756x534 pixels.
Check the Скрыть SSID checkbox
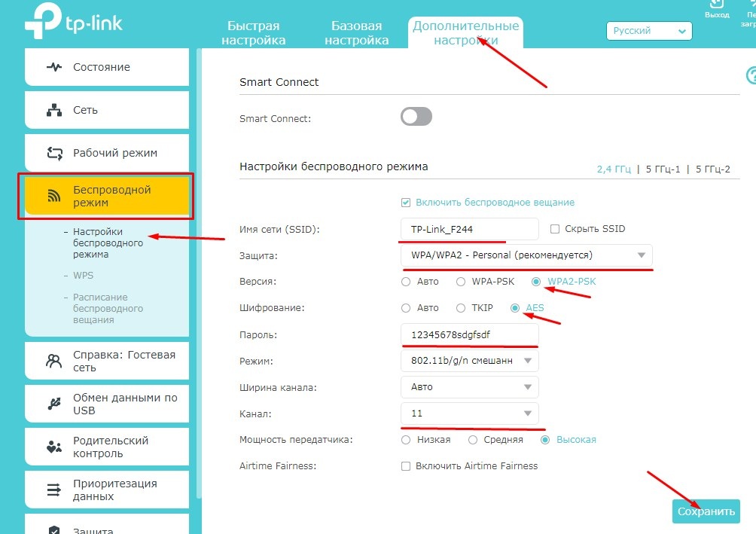[555, 229]
